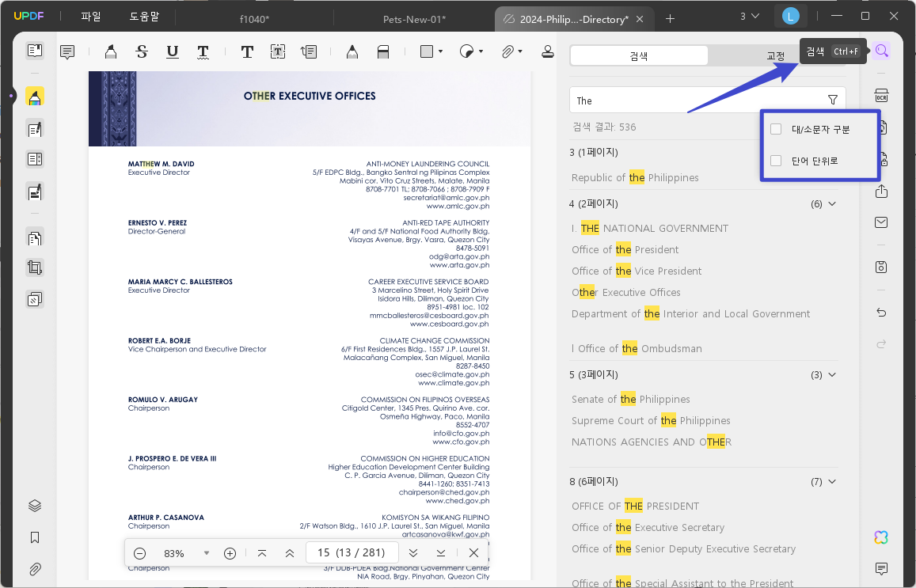Collapse the 8 (6페이지) results group
This screenshot has width=916, height=588.
point(832,482)
